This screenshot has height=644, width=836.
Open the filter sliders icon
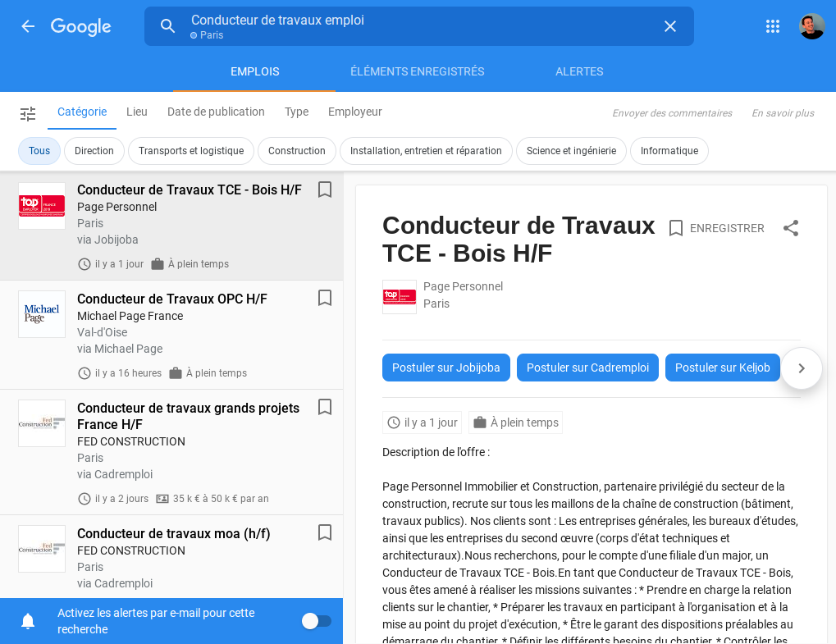pos(28,113)
